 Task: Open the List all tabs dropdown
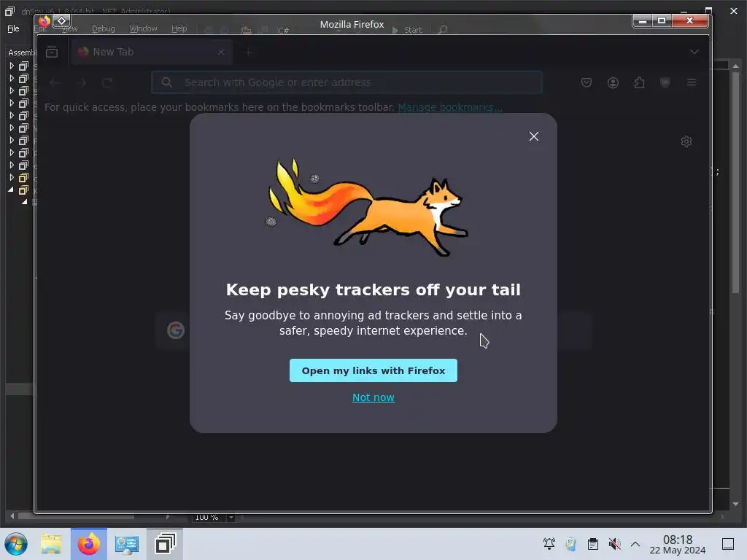694,52
